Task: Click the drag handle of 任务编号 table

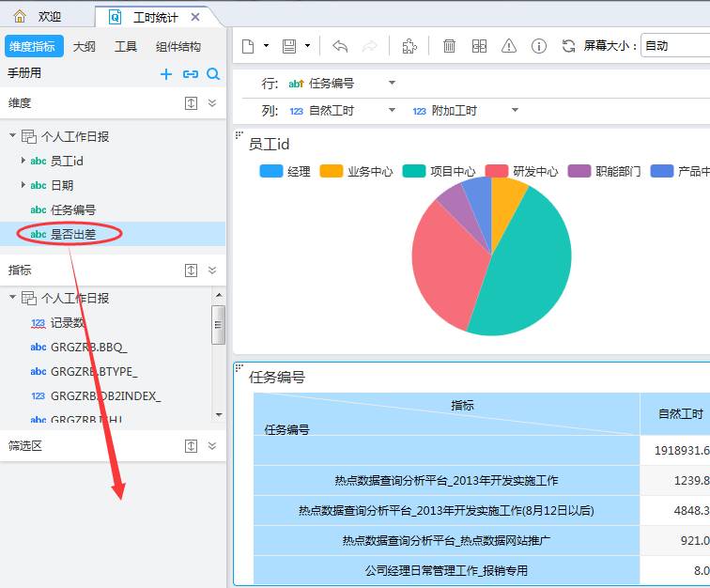Action: coord(239,367)
